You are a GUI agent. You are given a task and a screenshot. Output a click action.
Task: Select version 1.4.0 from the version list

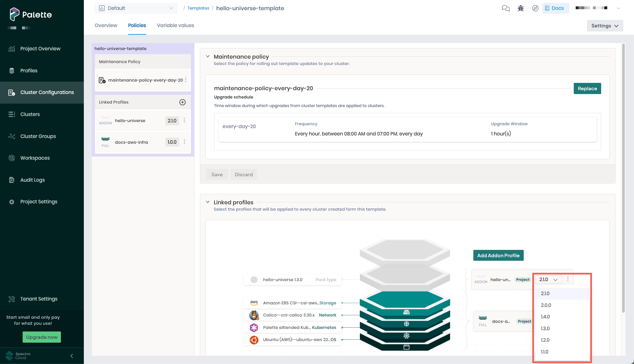point(545,317)
